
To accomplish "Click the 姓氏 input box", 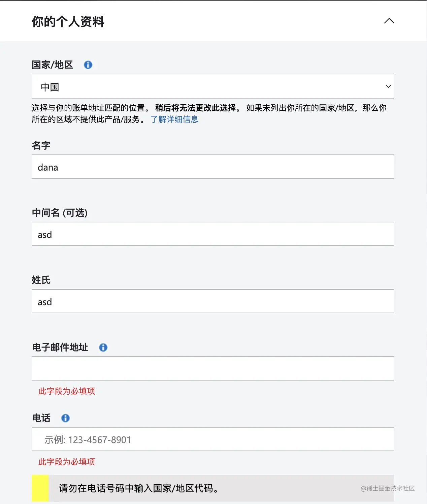I will point(212,301).
